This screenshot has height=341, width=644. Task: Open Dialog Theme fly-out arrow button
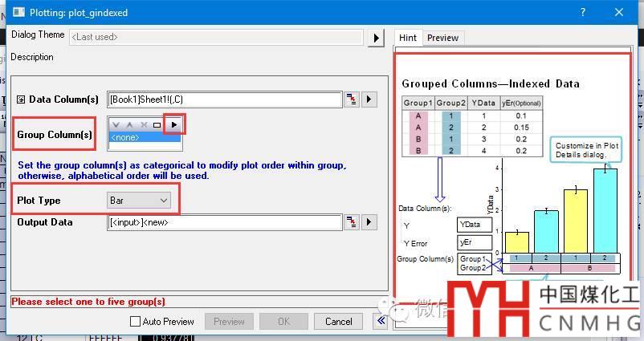coord(376,39)
